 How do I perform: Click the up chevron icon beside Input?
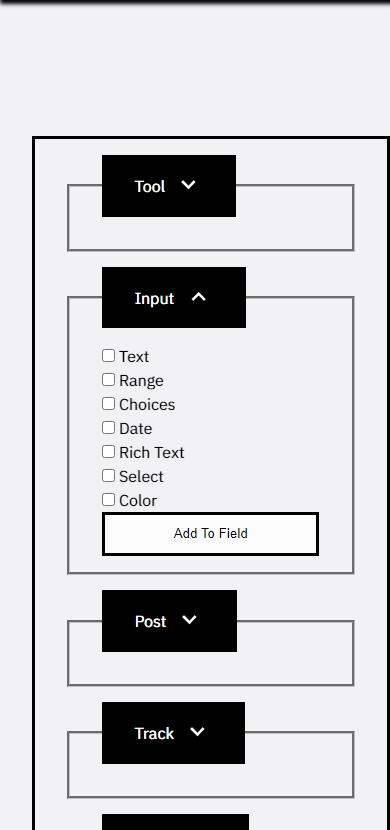pos(198,297)
